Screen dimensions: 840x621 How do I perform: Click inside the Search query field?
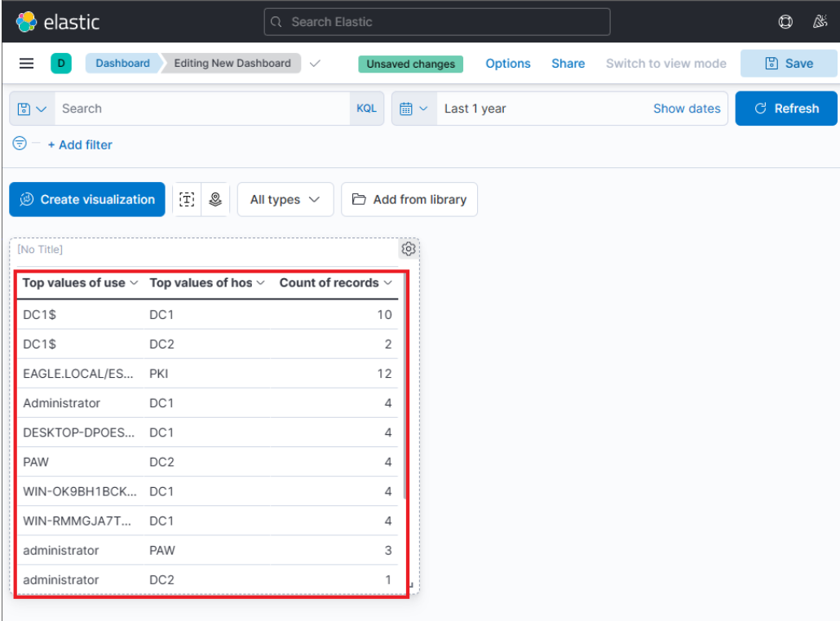tap(204, 108)
